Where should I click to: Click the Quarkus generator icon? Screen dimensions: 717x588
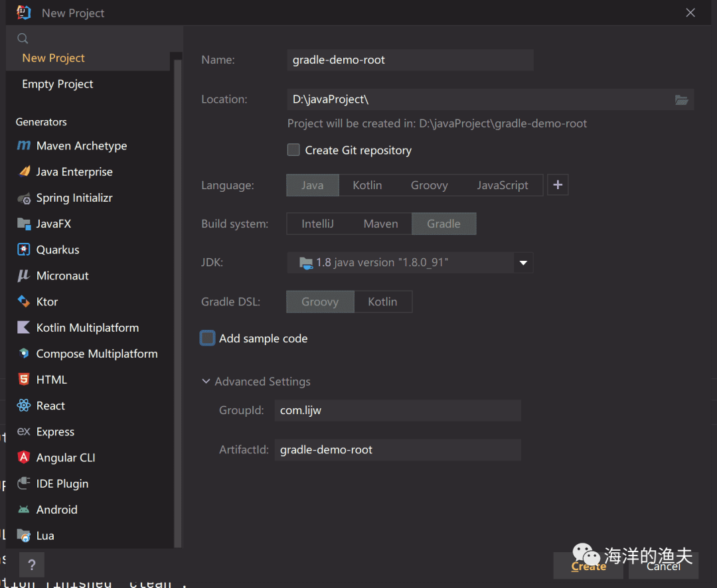pos(24,250)
